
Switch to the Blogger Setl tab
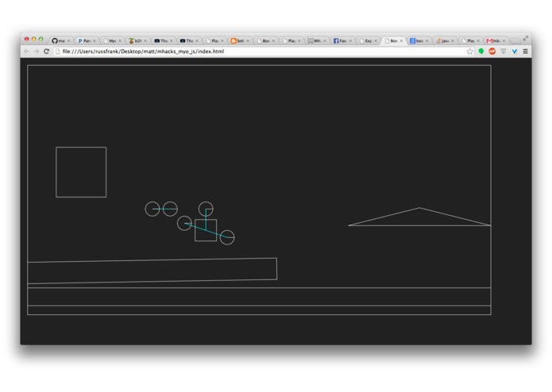pos(238,40)
